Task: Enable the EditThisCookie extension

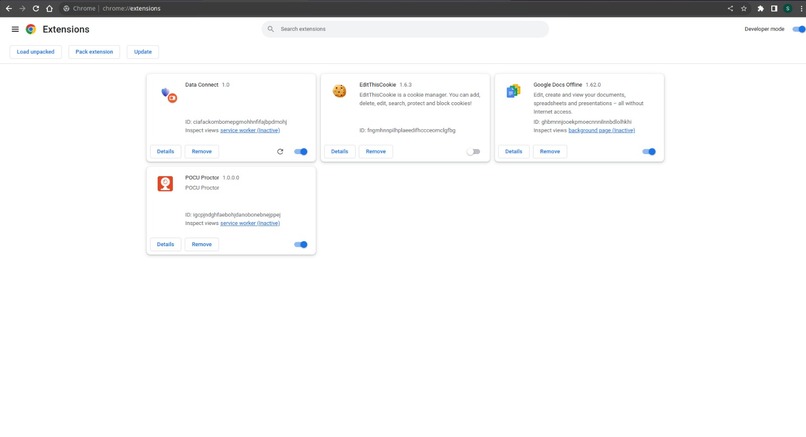Action: point(473,152)
